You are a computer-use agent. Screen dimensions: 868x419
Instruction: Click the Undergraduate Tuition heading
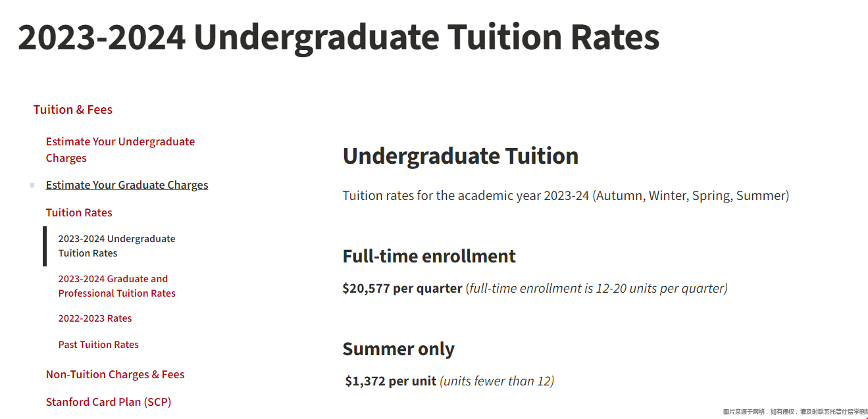coord(461,157)
